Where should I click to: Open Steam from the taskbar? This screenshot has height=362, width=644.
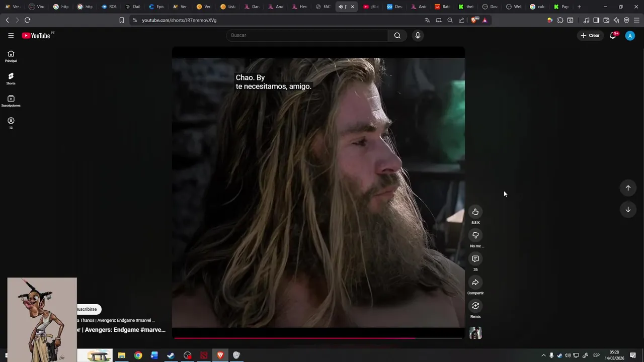(171, 355)
